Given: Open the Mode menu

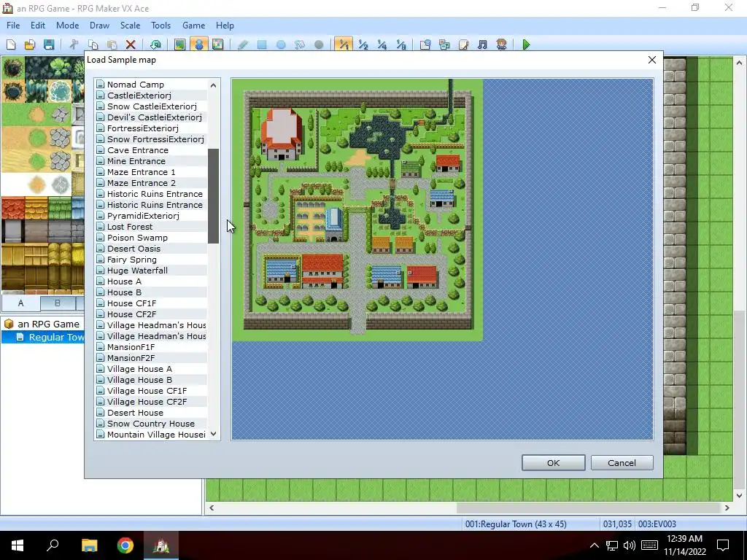Looking at the screenshot, I should [68, 26].
